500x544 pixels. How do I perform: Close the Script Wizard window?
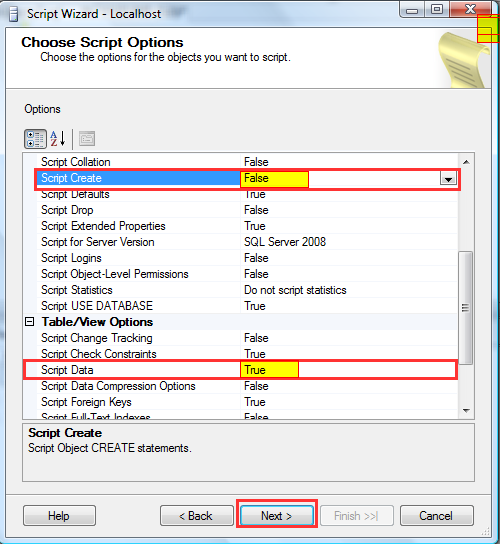470,10
